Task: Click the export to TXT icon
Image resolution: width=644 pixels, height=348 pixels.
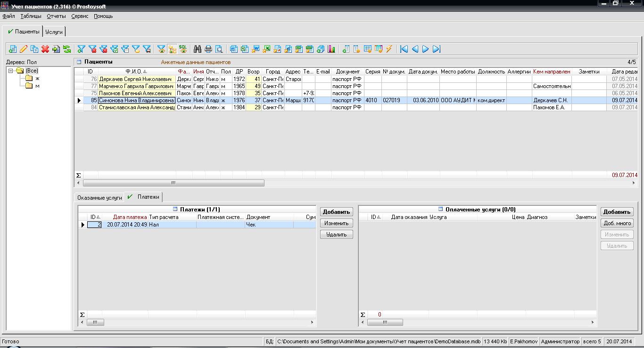Action: [x=309, y=49]
